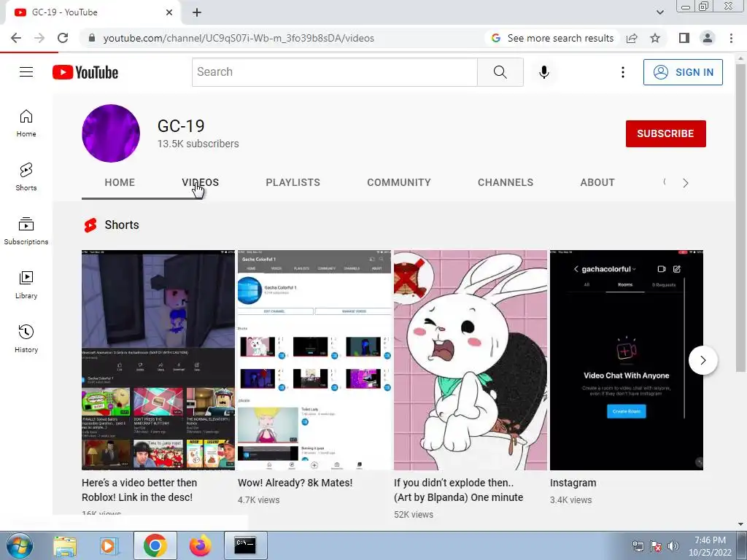View site information lock icon

click(92, 38)
